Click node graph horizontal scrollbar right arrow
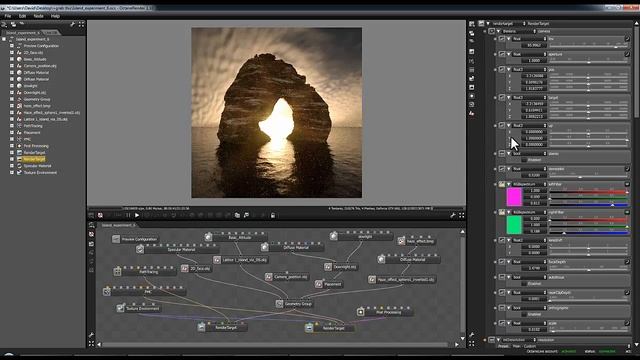 pyautogui.click(x=456, y=344)
